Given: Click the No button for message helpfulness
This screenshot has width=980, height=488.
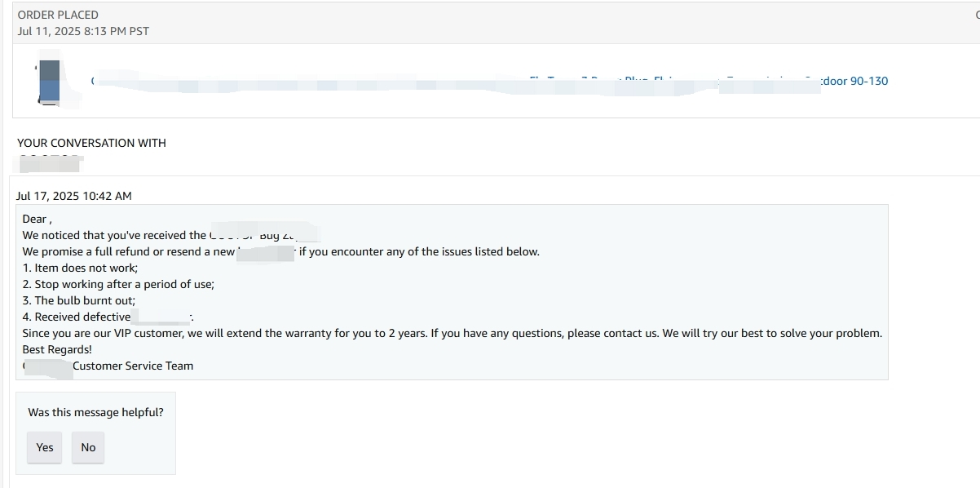Looking at the screenshot, I should (x=88, y=447).
